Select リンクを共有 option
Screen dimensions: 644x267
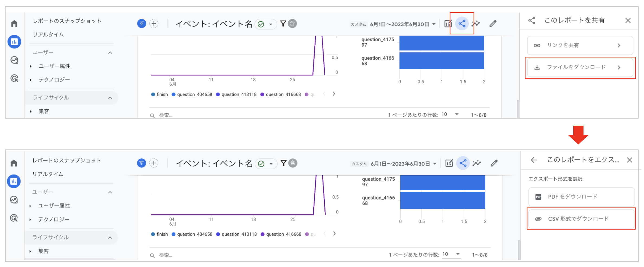(580, 45)
